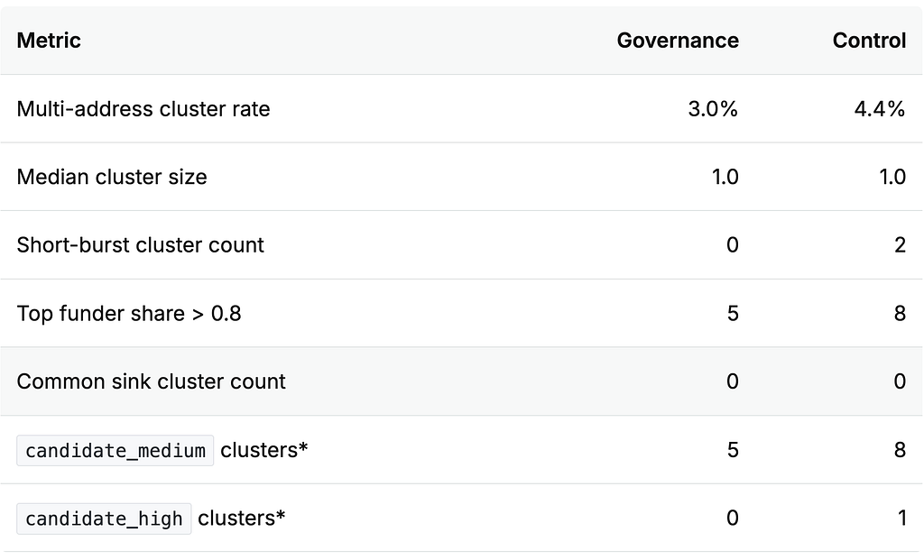
Task: Click the asterisk after candidate_high clusters
Action: (x=281, y=515)
